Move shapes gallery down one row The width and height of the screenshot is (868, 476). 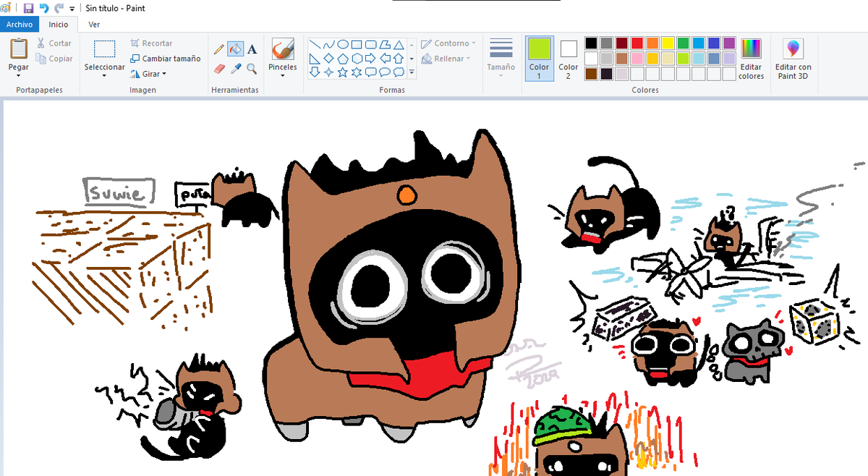click(x=412, y=59)
